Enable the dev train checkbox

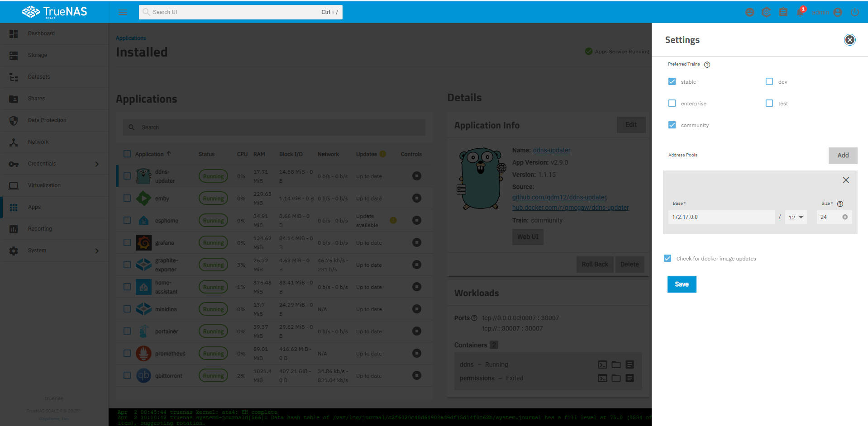coord(769,81)
